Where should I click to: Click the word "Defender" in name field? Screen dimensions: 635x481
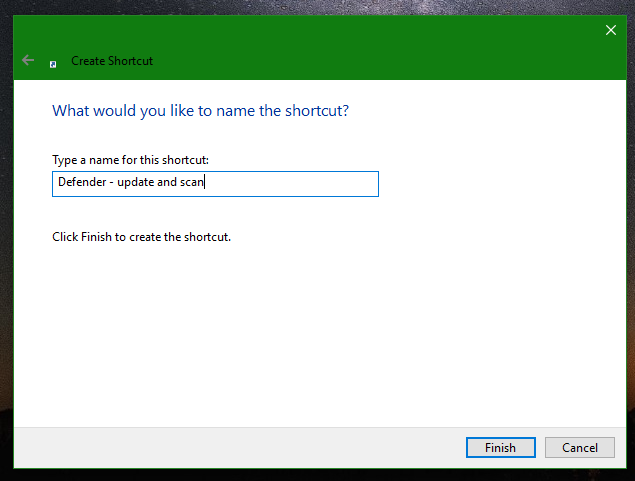click(83, 184)
